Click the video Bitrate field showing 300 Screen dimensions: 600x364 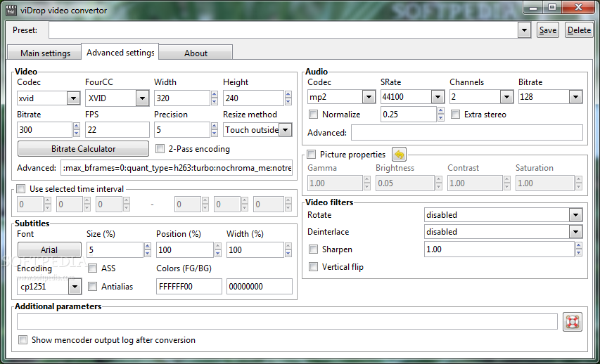click(x=44, y=130)
